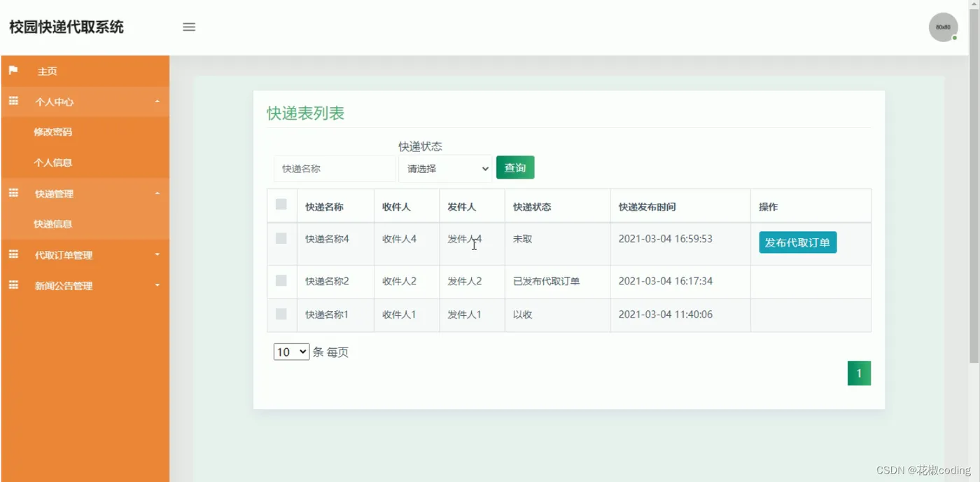Click the 快递表列表 heading
This screenshot has width=980, height=482.
coord(306,113)
